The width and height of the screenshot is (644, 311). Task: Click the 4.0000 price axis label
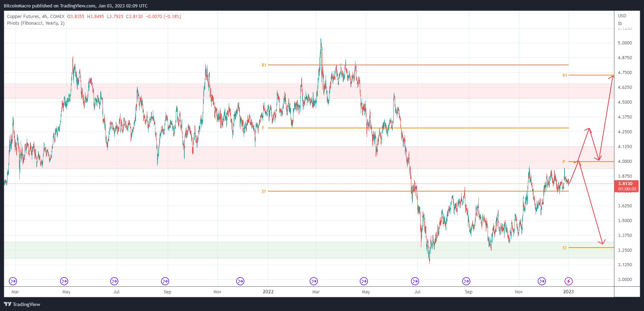pyautogui.click(x=625, y=161)
